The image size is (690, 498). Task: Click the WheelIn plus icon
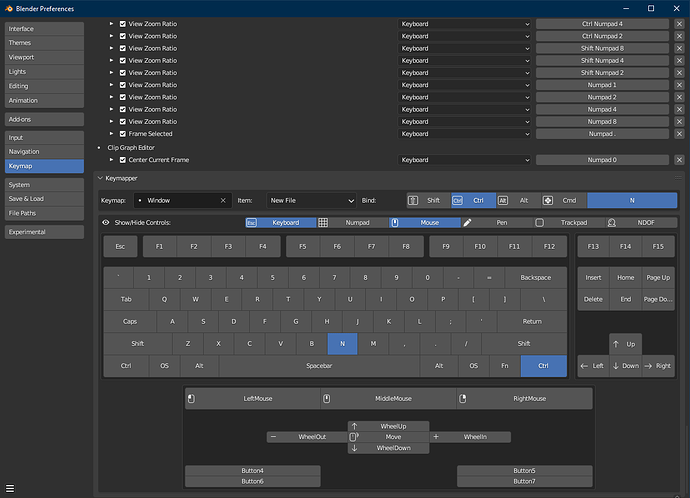click(436, 437)
